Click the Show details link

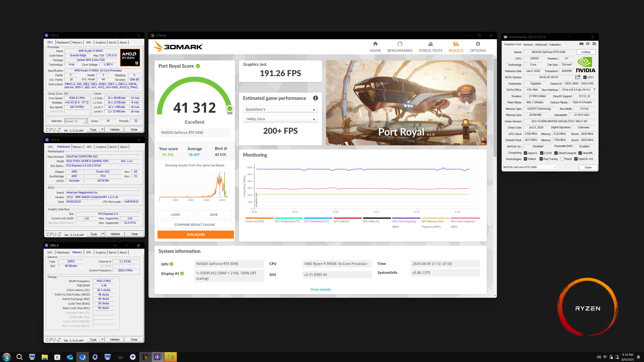[x=320, y=289]
